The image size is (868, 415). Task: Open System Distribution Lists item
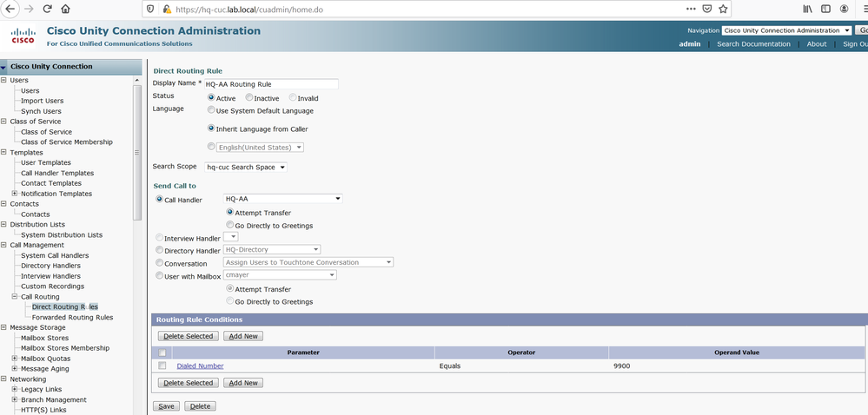click(x=62, y=235)
